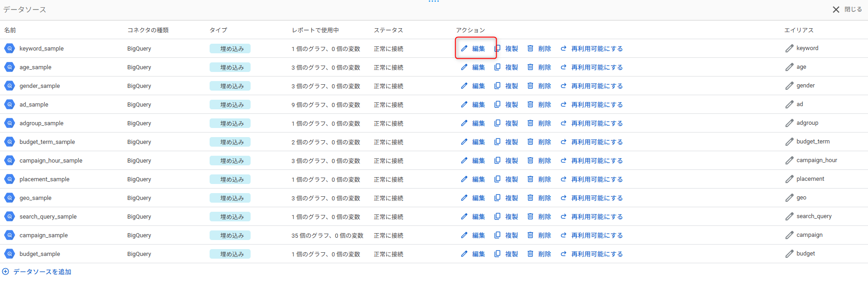Viewport: 868px width, 286px height.
Task: Add a new data source
Action: pos(42,271)
